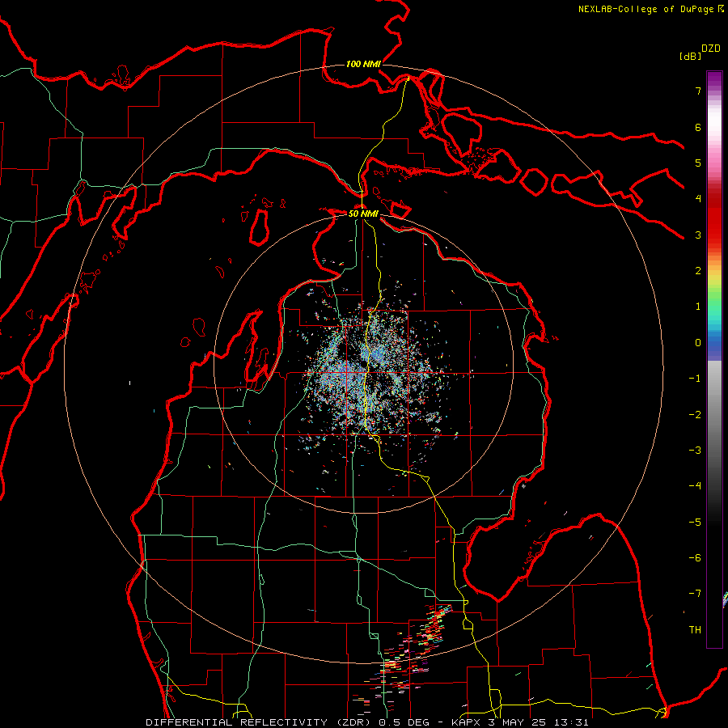The width and height of the screenshot is (728, 728).
Task: Click the 3 dB value on color scale
Action: pyautogui.click(x=698, y=235)
